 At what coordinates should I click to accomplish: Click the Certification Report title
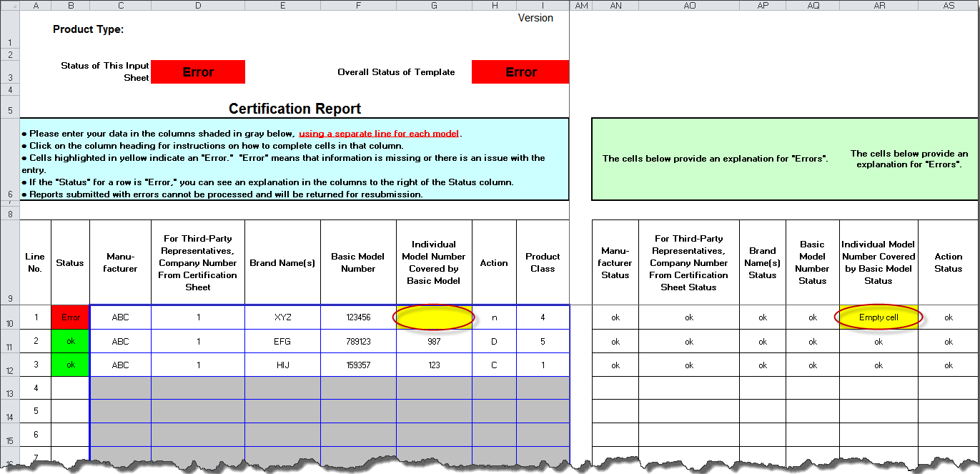click(x=295, y=109)
